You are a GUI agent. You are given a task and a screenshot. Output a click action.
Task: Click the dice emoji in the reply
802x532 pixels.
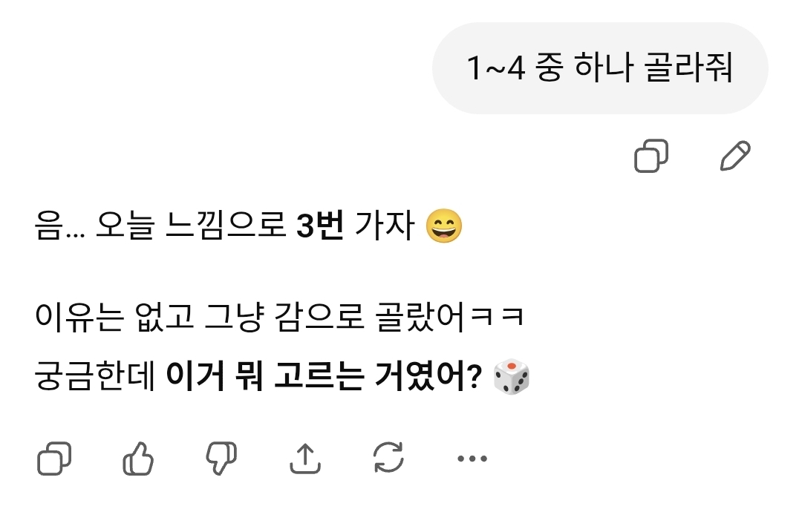click(511, 378)
